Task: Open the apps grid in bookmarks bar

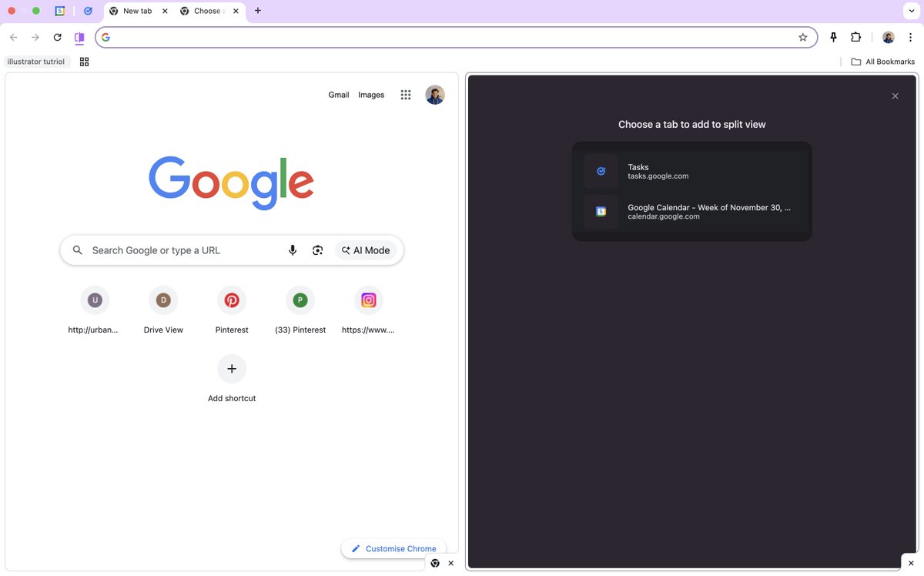Action: click(85, 62)
